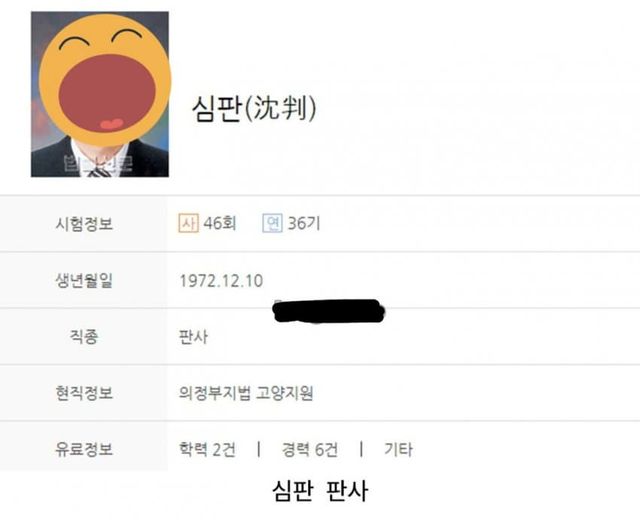This screenshot has width=640, height=520.
Task: Click the emoji-covered profile photo
Action: tap(100, 94)
